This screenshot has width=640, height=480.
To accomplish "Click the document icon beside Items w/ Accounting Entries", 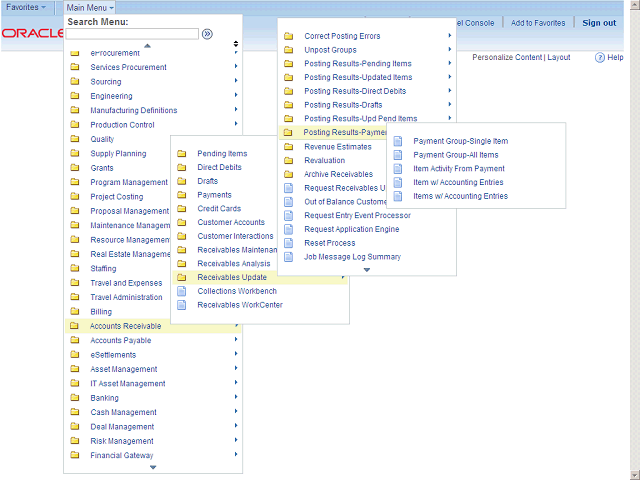I will tap(398, 196).
